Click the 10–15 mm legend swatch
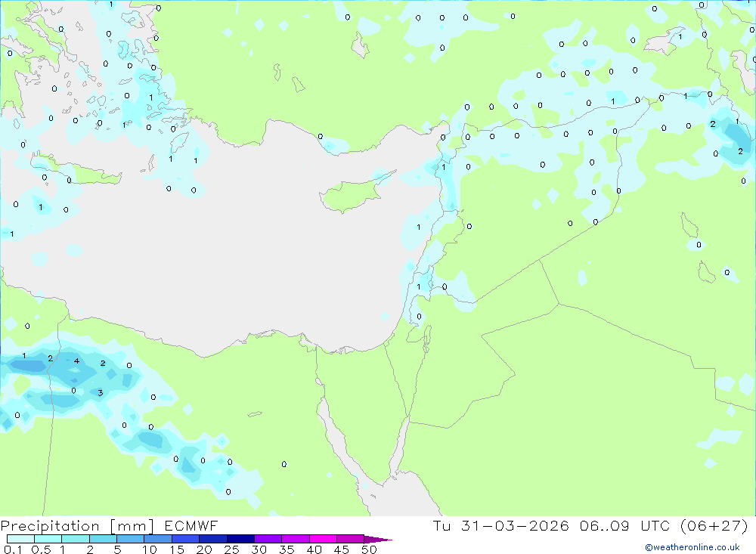Image resolution: width=756 pixels, height=554 pixels. coord(158,539)
